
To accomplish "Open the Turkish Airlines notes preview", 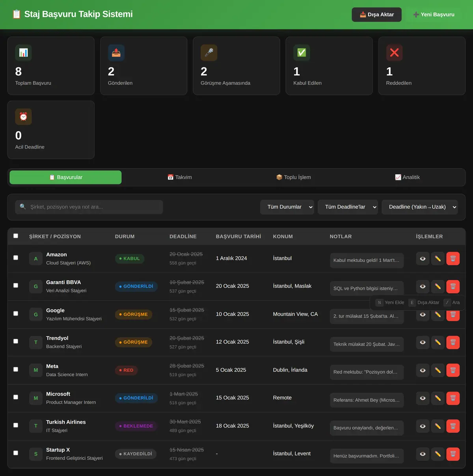I will click(367, 428).
